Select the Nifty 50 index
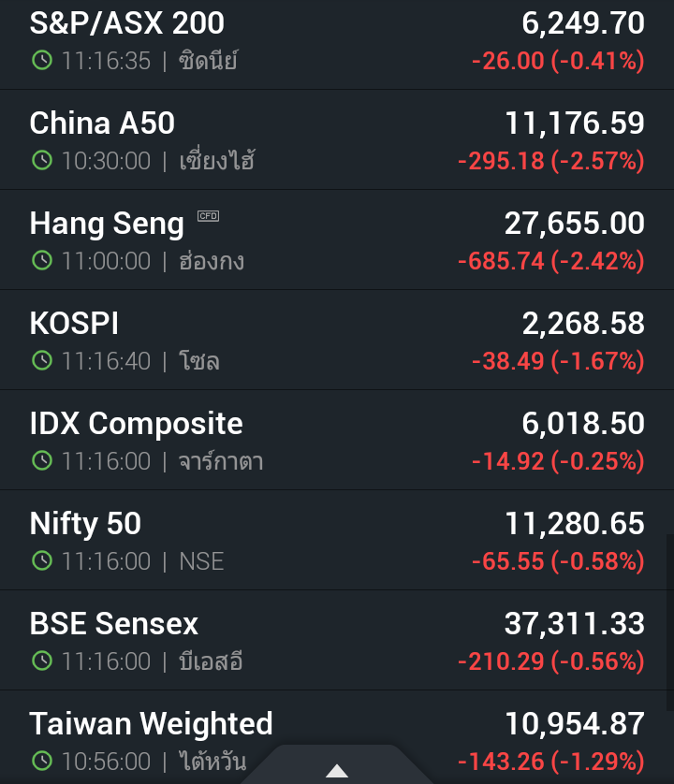Viewport: 674px width, 784px height. point(85,524)
